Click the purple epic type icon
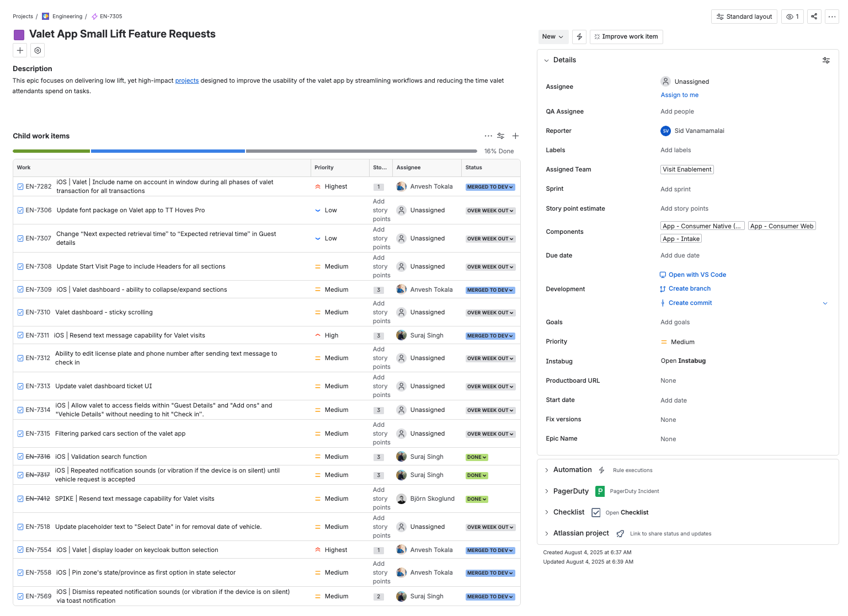 [x=19, y=35]
